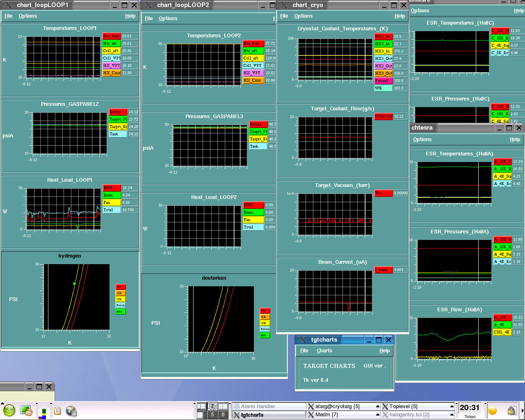
Task: Open File menu in chart_loopLOOP2
Action: (x=149, y=18)
